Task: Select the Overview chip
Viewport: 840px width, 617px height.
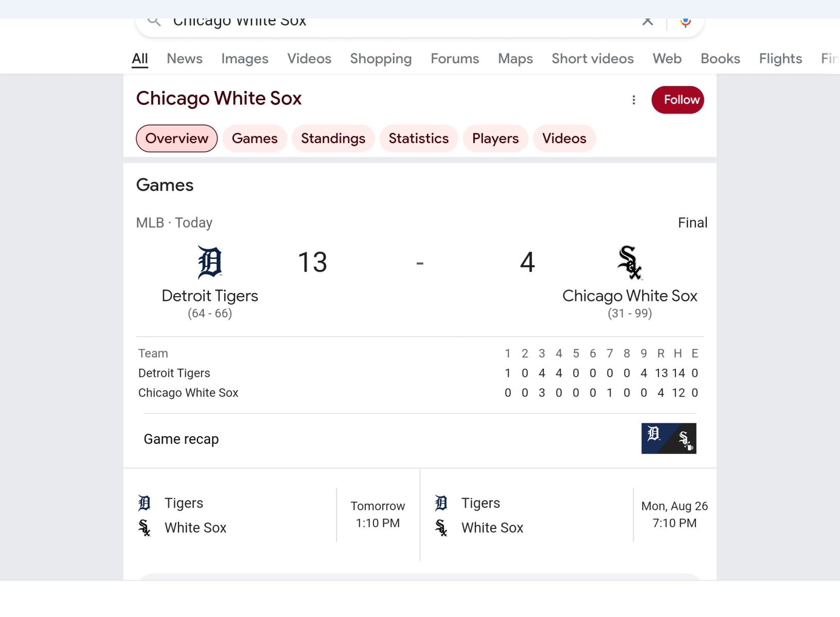Action: 176,138
